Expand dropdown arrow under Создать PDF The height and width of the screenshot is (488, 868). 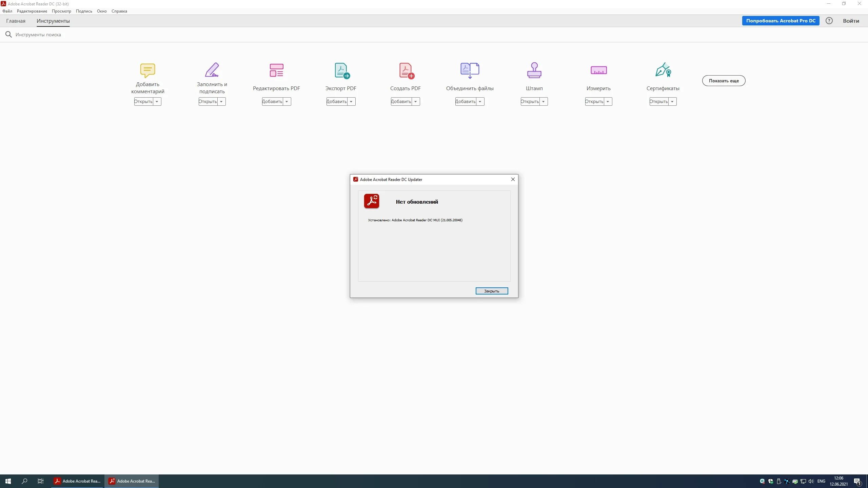pyautogui.click(x=416, y=102)
